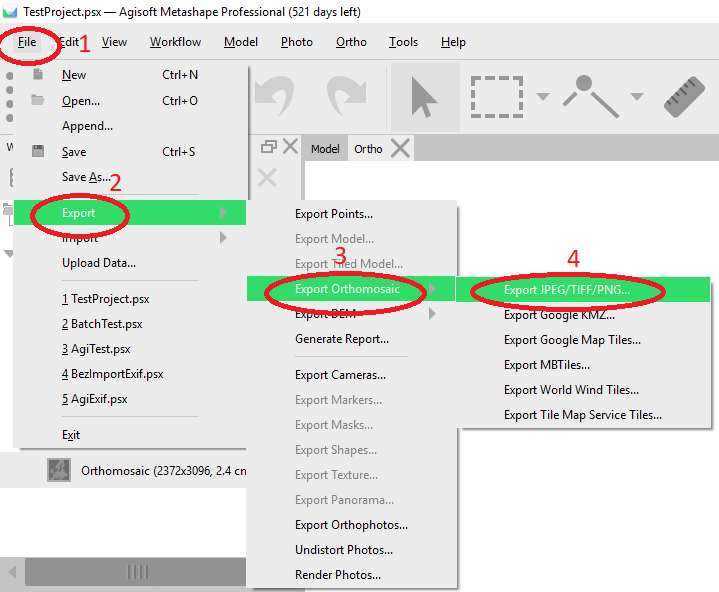Open the Workflow menu
The width and height of the screenshot is (719, 592).
click(175, 42)
